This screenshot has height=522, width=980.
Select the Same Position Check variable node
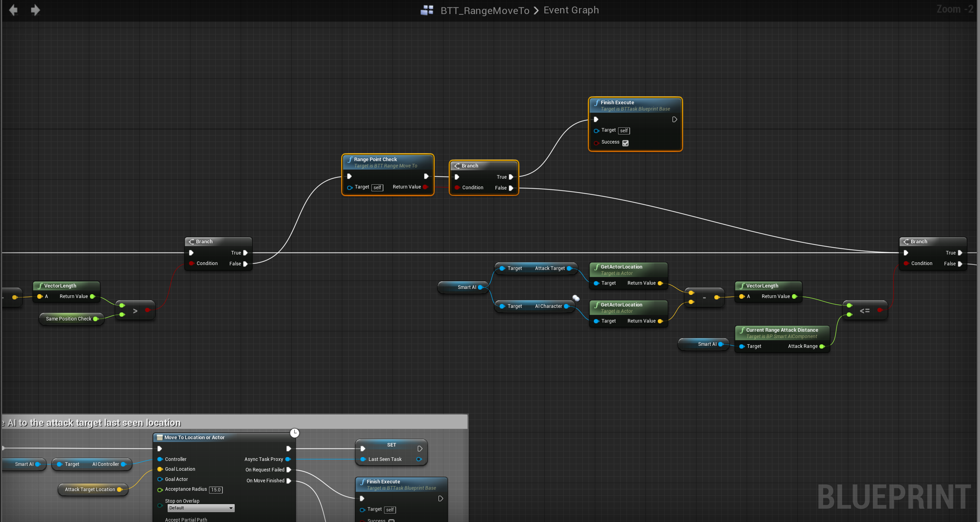pos(69,319)
